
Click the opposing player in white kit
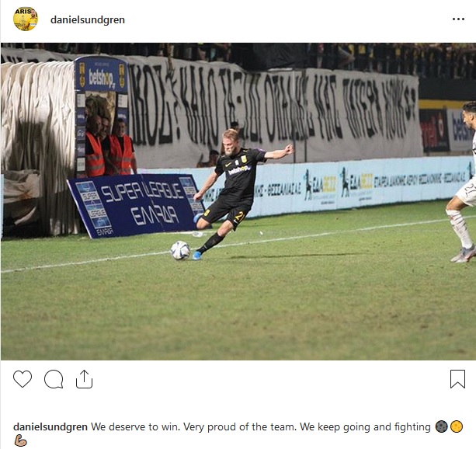(x=462, y=183)
